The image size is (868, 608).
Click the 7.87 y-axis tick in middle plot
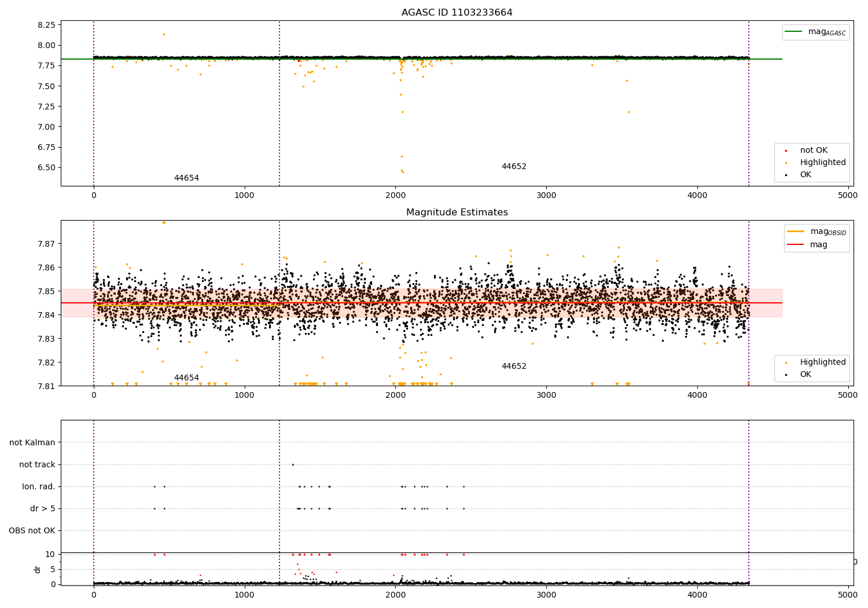(x=46, y=244)
